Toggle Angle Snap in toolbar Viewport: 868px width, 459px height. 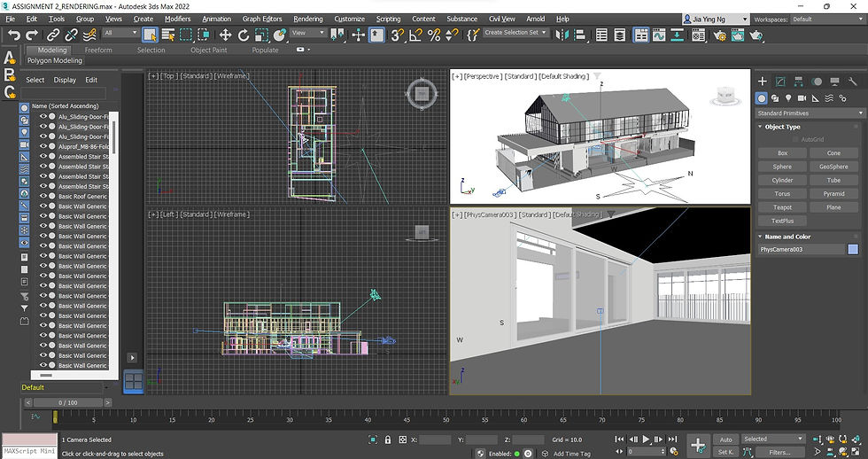click(x=415, y=35)
